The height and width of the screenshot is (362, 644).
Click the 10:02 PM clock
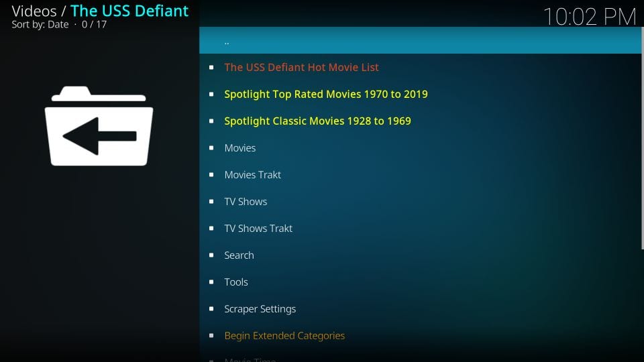click(x=589, y=17)
